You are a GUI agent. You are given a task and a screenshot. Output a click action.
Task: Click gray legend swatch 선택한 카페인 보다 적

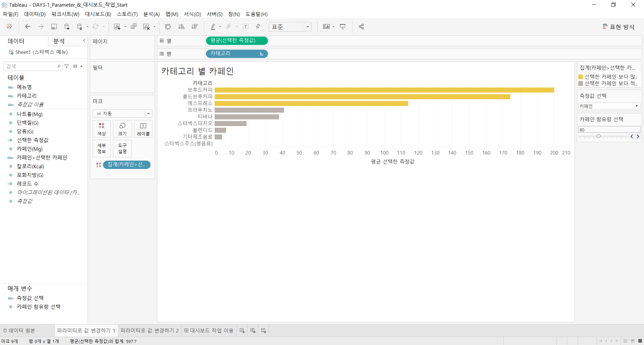[581, 83]
